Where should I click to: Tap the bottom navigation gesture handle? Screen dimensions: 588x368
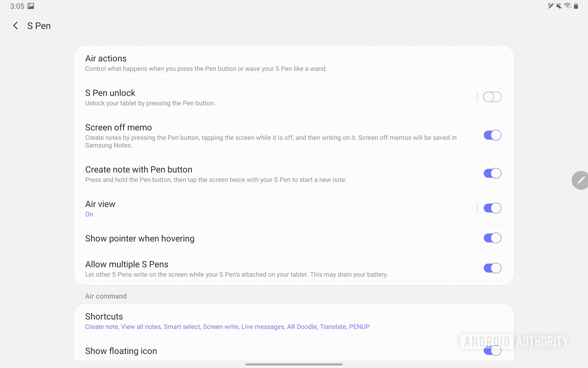294,364
